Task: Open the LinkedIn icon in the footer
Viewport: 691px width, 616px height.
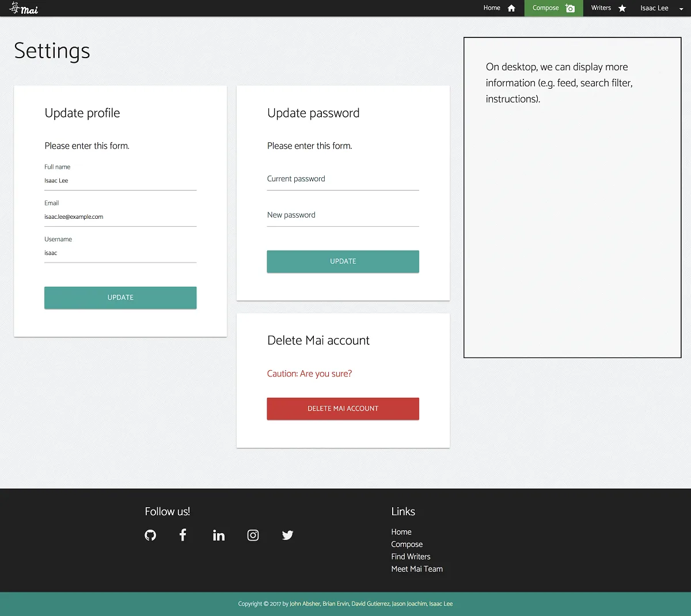Action: pyautogui.click(x=219, y=535)
